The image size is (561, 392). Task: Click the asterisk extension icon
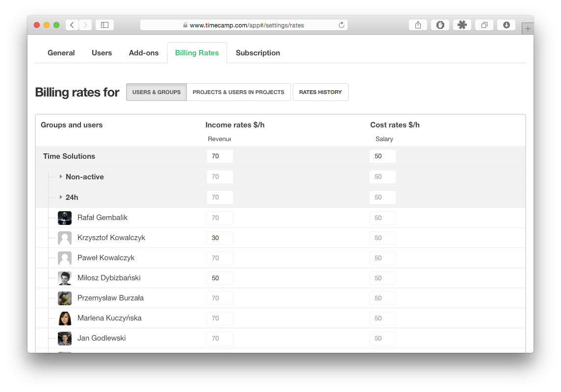pyautogui.click(x=462, y=25)
